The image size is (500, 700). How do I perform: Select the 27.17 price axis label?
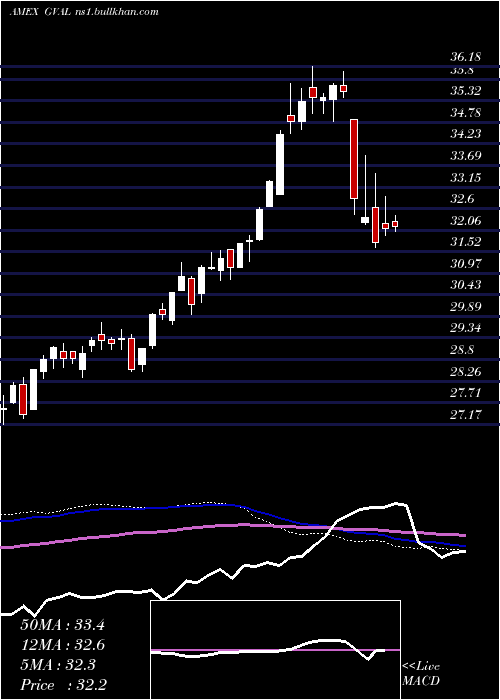pos(466,415)
